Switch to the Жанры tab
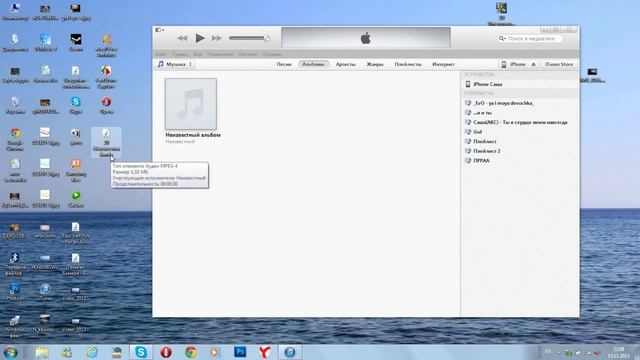 pyautogui.click(x=375, y=64)
